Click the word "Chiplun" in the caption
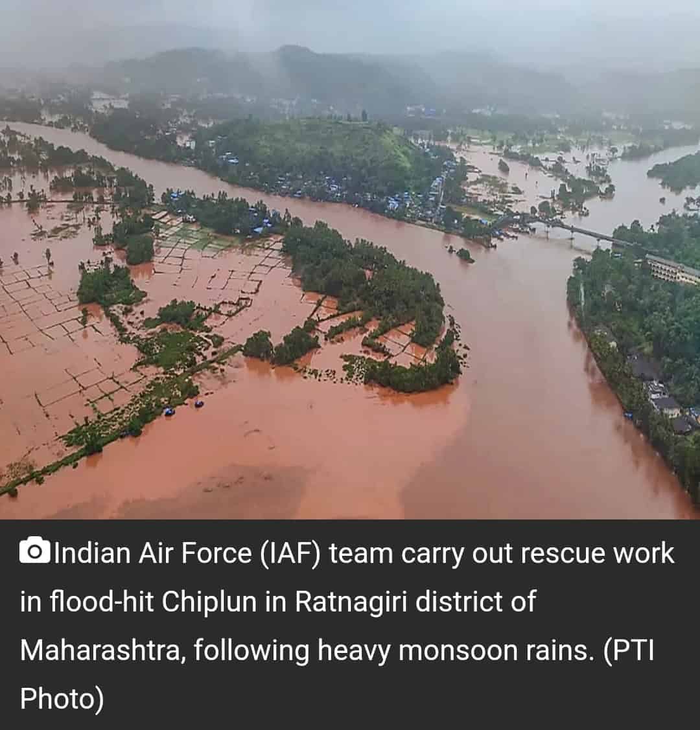 tap(209, 602)
